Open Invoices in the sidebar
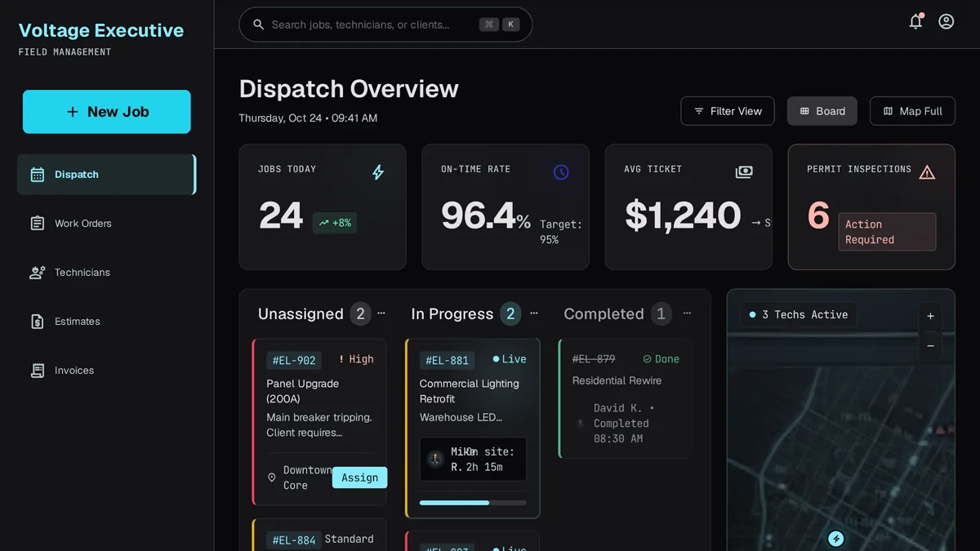 (x=106, y=371)
